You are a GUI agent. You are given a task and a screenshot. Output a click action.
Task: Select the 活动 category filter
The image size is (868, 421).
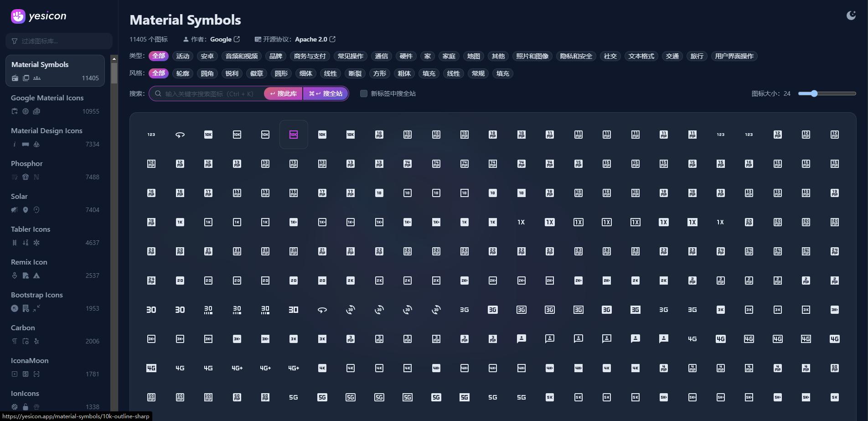pyautogui.click(x=183, y=56)
